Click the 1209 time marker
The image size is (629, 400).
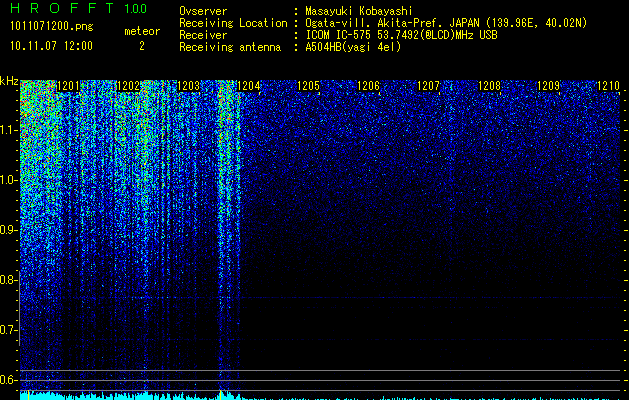tap(548, 86)
